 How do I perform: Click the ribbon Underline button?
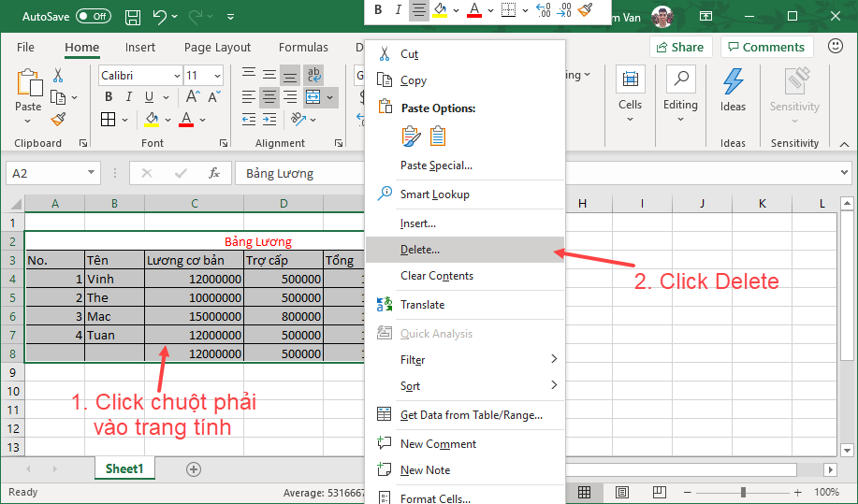tap(149, 96)
